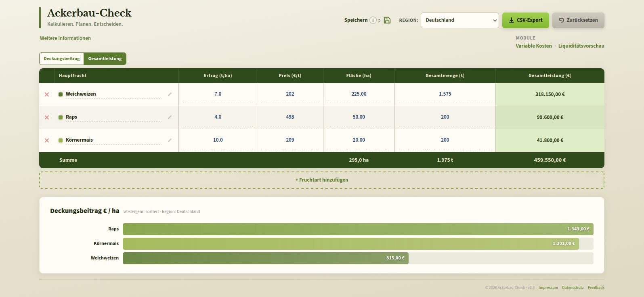Open the Region dropdown showing Deutschland
644x297 pixels.
click(459, 20)
